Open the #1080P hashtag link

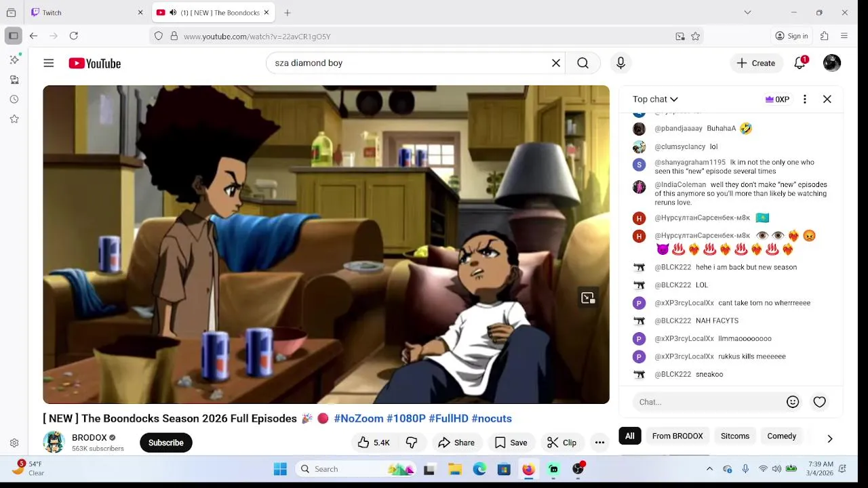click(x=406, y=419)
